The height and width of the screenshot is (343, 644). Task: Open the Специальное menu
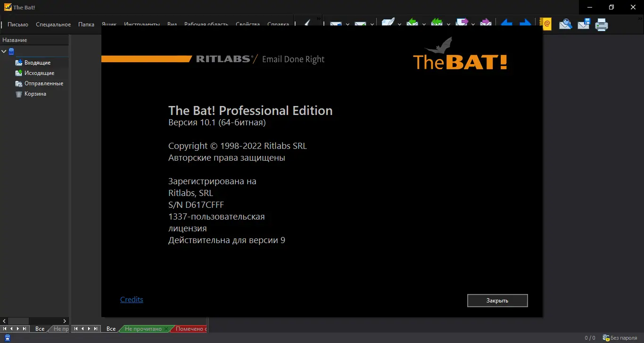53,24
